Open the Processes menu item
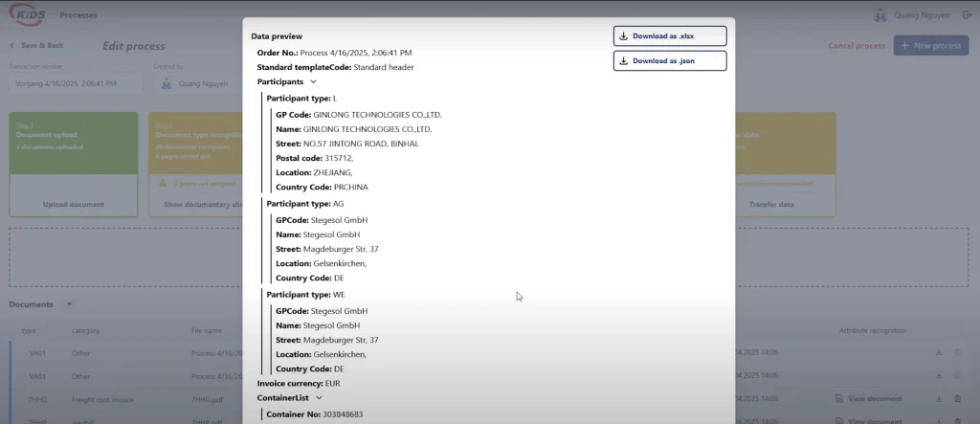980x424 pixels. 78,16
